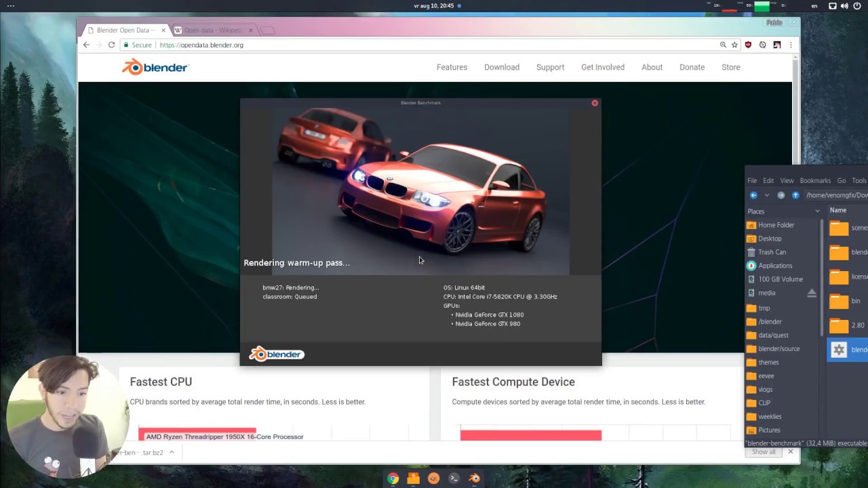The width and height of the screenshot is (868, 488).
Task: Switch to Blender Open Data tab
Action: 125,30
